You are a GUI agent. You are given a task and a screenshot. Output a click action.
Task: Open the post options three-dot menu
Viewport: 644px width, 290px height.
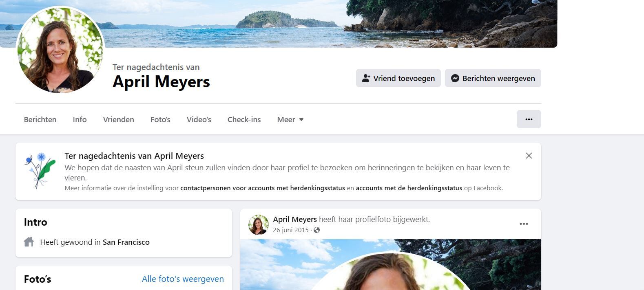click(x=524, y=224)
